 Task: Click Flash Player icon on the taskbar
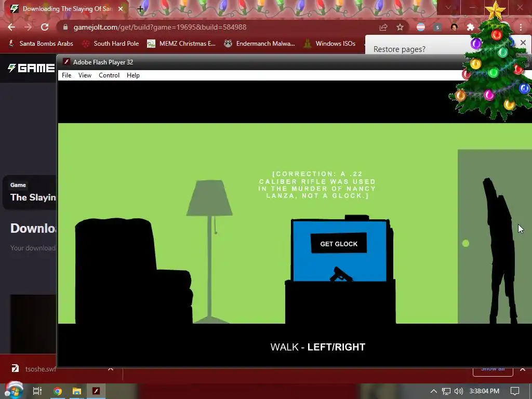point(96,391)
